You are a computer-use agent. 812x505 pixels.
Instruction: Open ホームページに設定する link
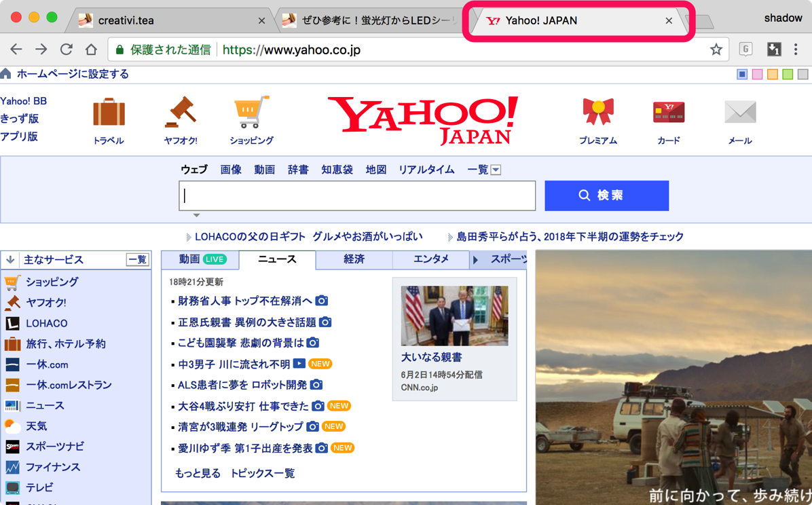coord(73,73)
